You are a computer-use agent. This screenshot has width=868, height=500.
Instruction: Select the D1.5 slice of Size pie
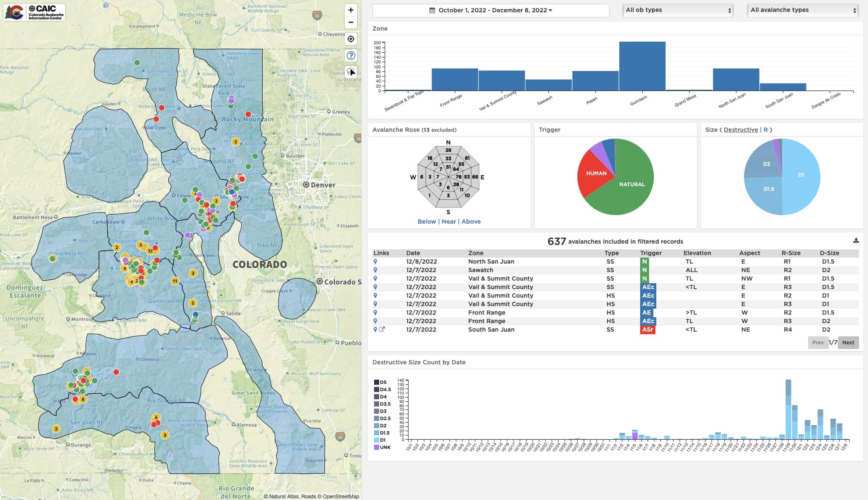click(x=769, y=189)
